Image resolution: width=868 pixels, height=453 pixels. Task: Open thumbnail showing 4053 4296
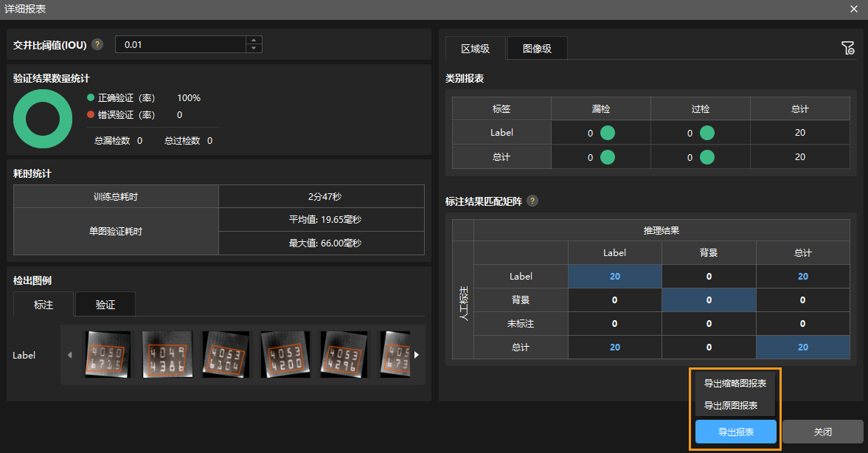click(x=344, y=355)
